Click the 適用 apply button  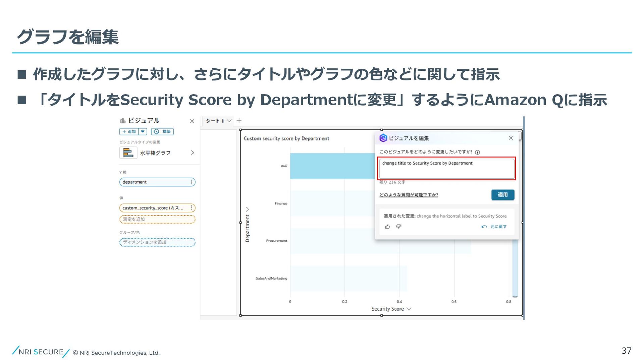(503, 195)
